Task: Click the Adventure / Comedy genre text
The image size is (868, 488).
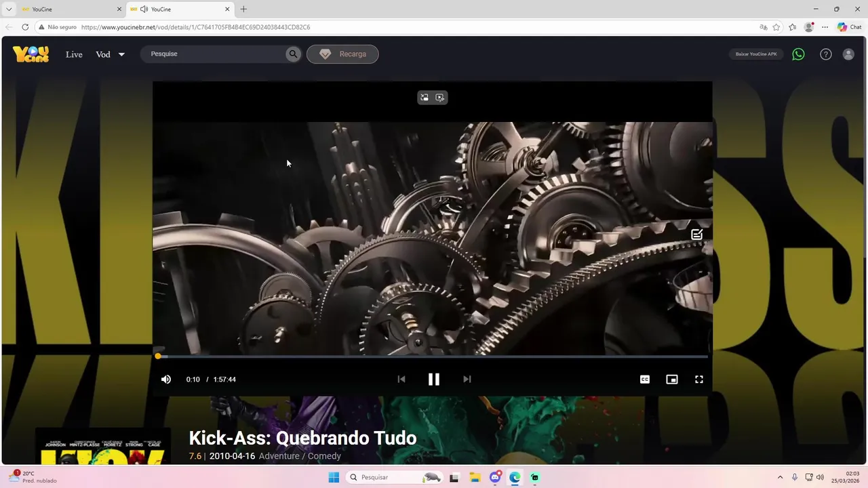Action: (300, 456)
